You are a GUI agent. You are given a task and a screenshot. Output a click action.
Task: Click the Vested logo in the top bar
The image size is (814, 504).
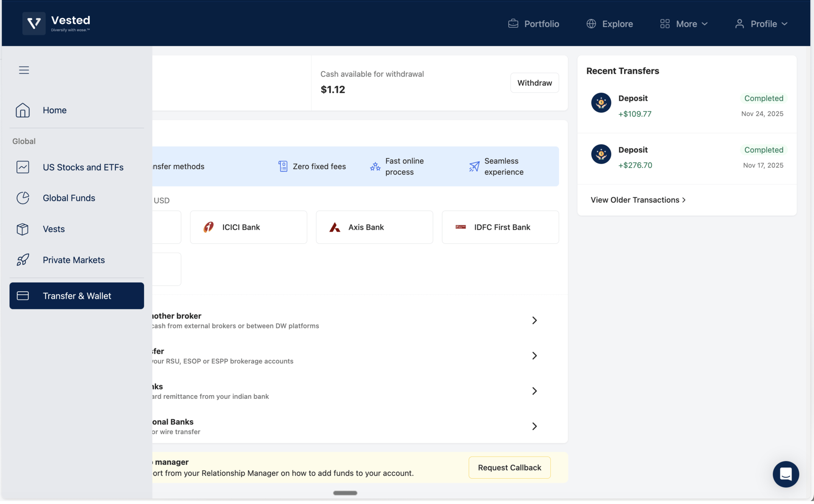tap(57, 23)
